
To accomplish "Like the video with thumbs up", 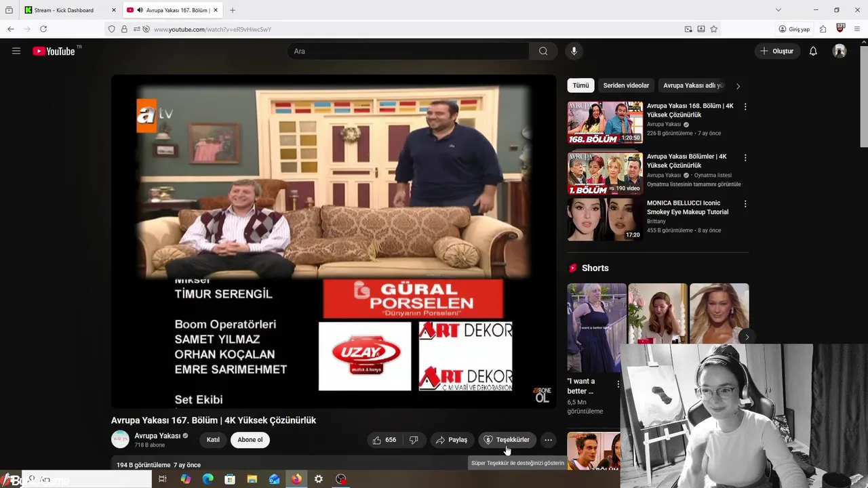I will pos(384,440).
